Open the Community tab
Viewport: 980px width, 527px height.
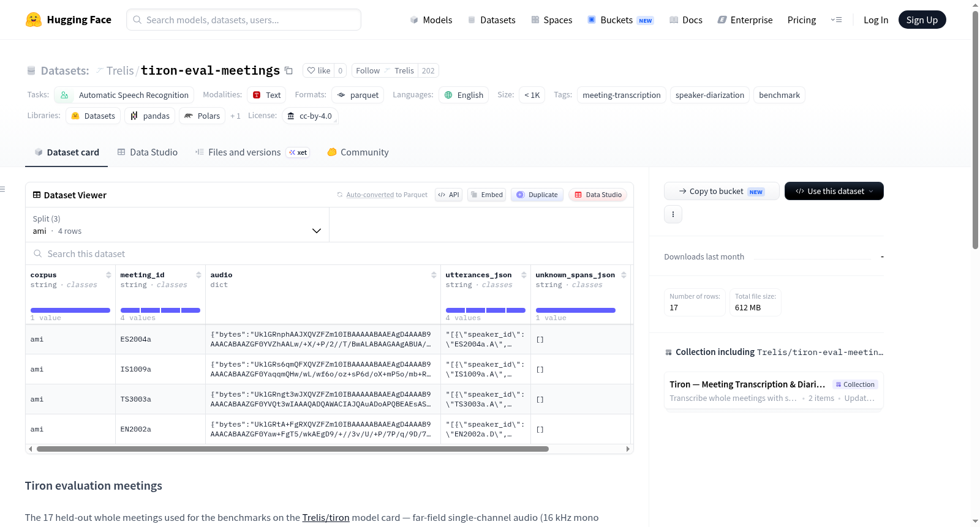coord(358,152)
